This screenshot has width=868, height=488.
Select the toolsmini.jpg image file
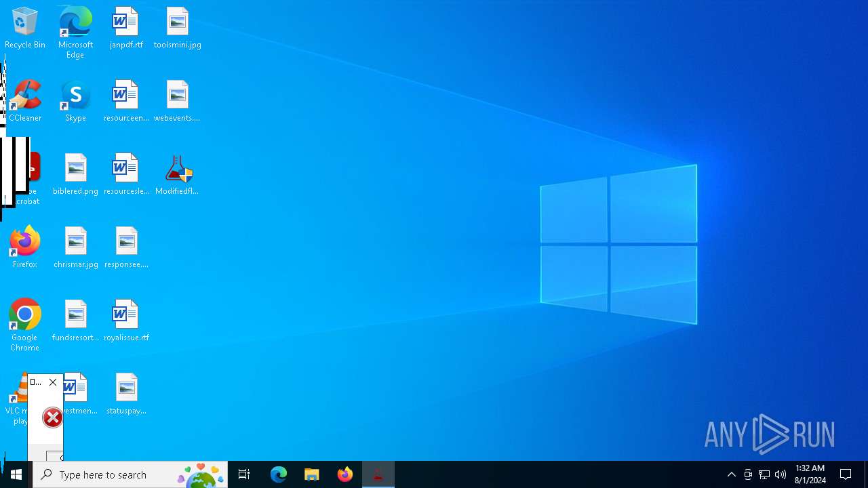177,28
